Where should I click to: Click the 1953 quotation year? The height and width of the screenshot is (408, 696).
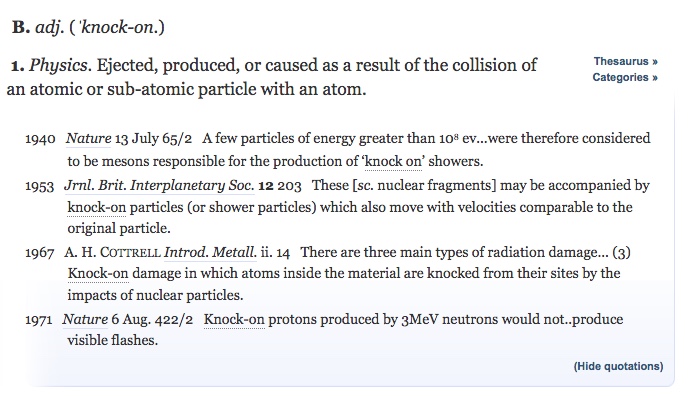[40, 186]
